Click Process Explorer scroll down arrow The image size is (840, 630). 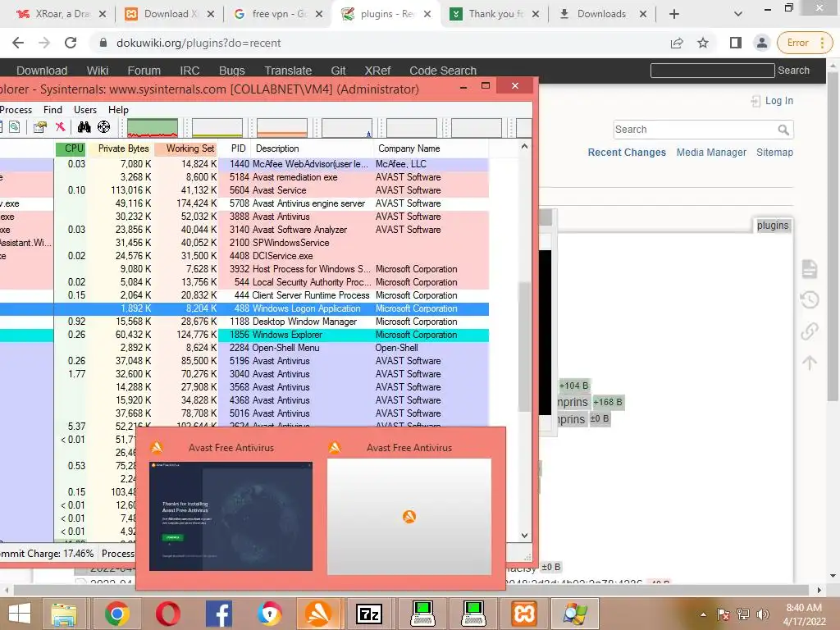pyautogui.click(x=524, y=535)
